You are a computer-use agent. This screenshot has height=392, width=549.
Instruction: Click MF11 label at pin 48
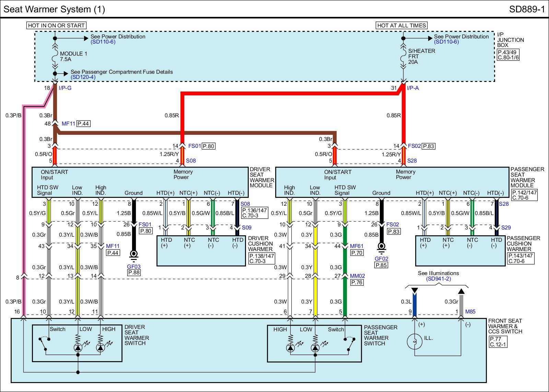coord(69,123)
